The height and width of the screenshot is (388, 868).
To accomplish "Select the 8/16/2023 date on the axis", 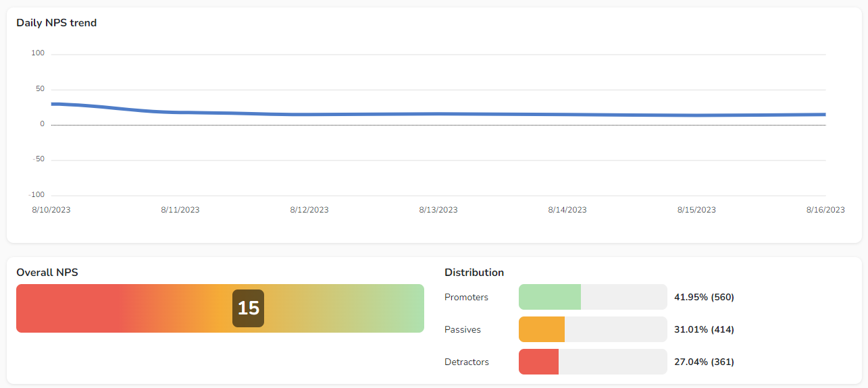I will (x=825, y=210).
